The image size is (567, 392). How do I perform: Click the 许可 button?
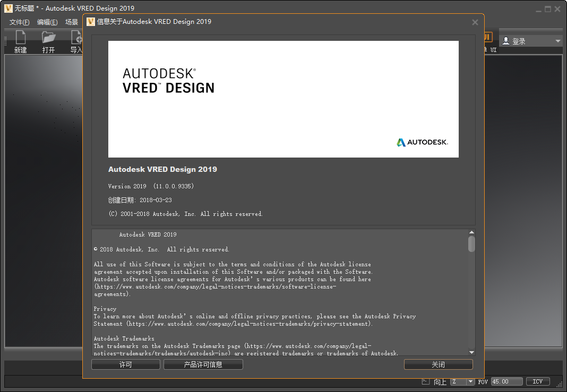click(125, 364)
